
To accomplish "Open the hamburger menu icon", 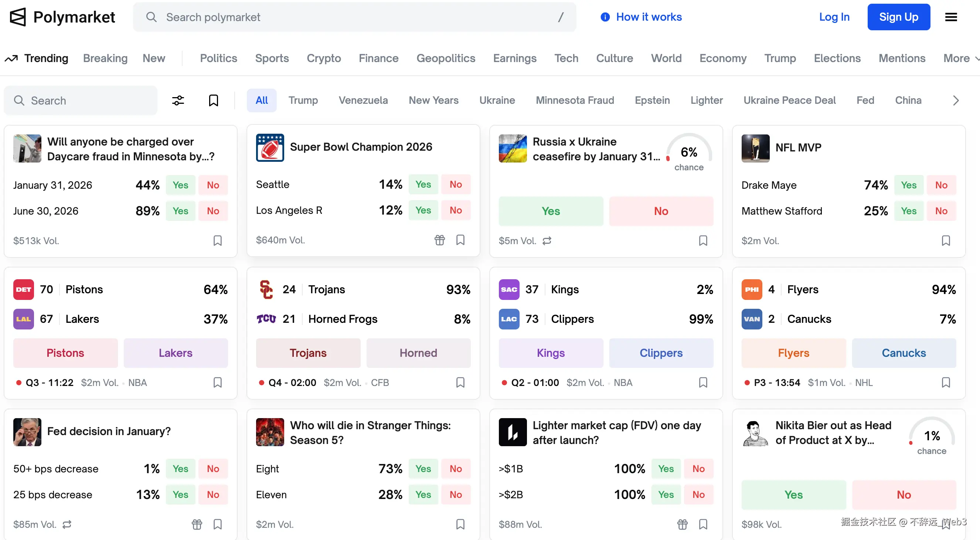I will tap(951, 17).
